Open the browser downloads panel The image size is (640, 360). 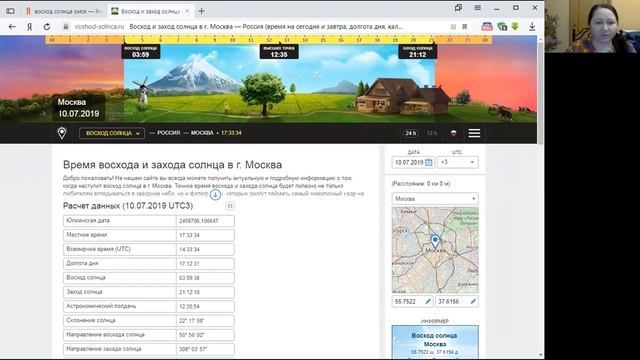point(532,27)
